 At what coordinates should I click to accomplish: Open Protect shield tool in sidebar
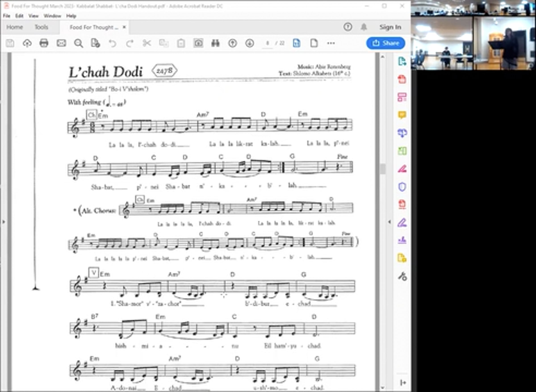click(x=402, y=187)
